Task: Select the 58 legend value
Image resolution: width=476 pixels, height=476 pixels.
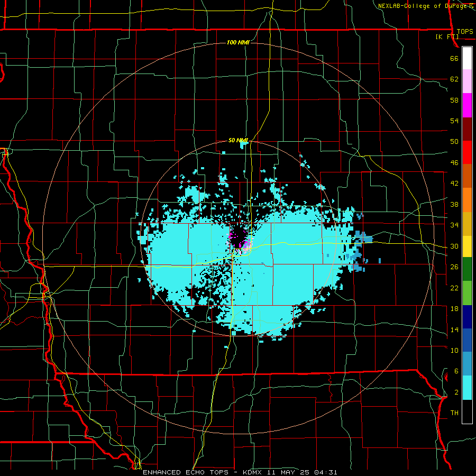Action: 454,100
